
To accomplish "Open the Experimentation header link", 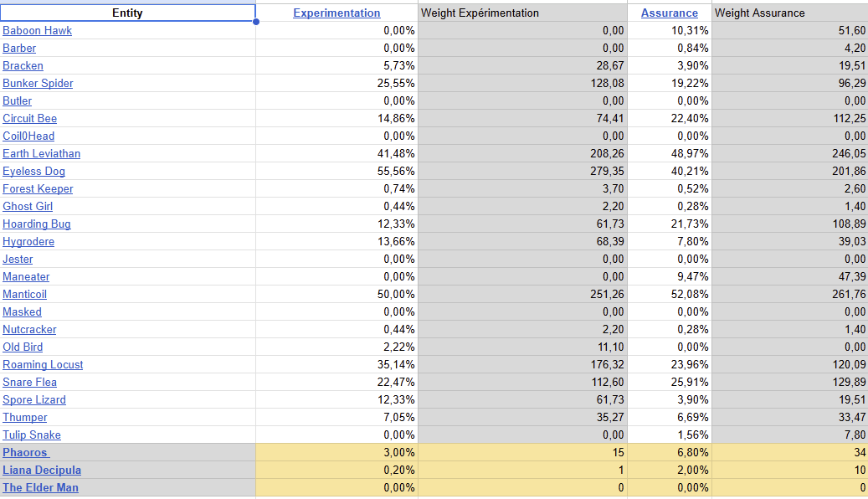I will (x=336, y=13).
